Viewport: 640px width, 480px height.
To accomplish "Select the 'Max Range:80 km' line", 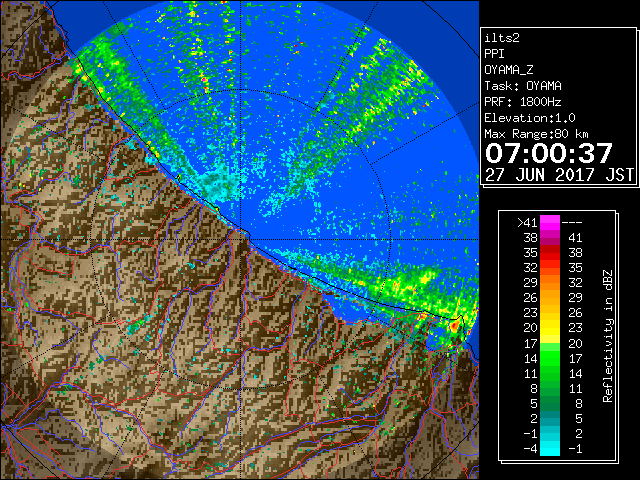I will click(x=536, y=134).
